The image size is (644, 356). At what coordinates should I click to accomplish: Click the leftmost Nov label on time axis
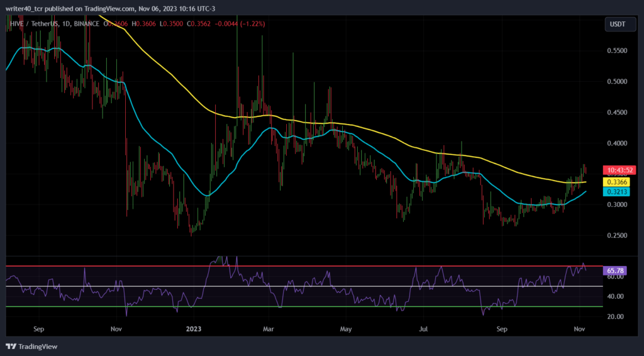coord(116,329)
